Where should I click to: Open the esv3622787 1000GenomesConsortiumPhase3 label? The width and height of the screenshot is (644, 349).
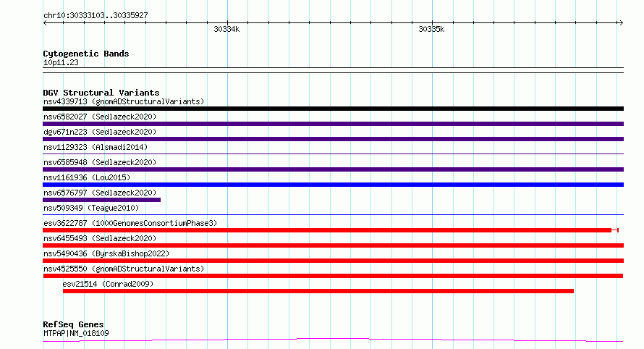tap(130, 223)
